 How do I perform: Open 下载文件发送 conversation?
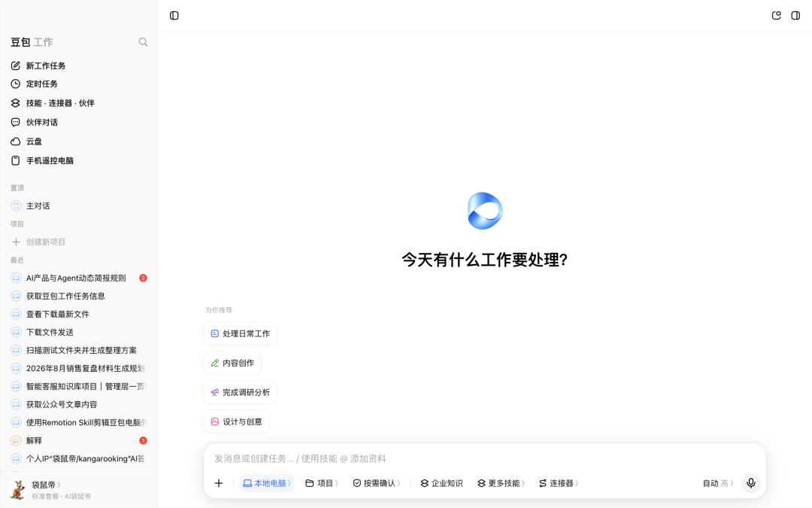pos(79,333)
